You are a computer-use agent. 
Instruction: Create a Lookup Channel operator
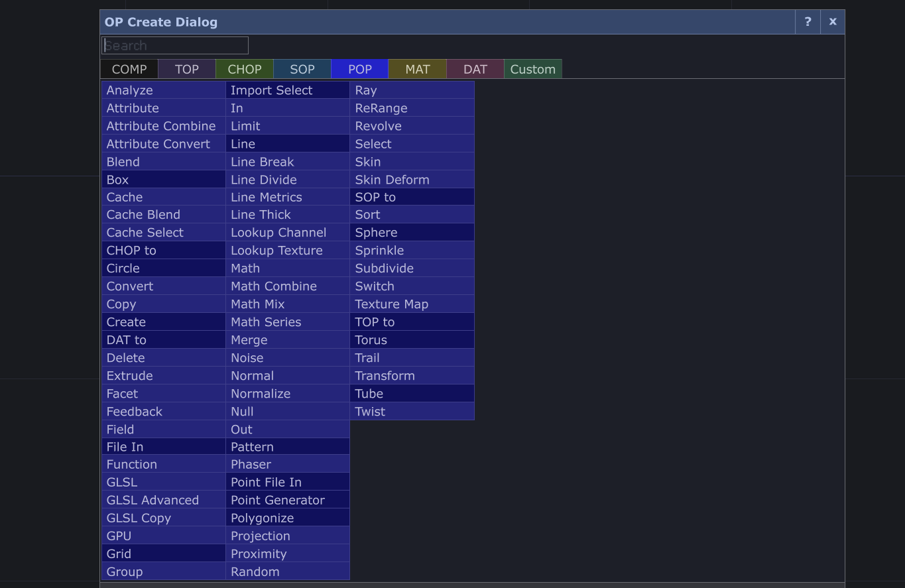[287, 233]
